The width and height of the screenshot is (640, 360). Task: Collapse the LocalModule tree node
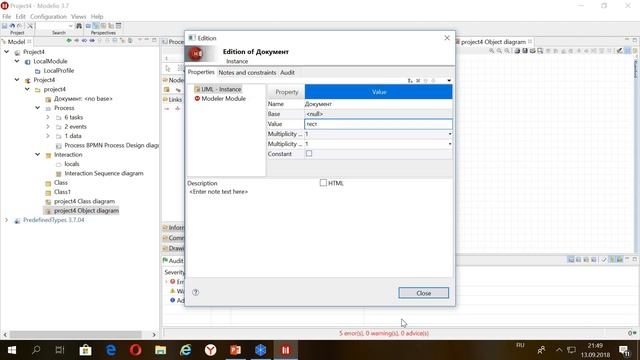pos(17,61)
